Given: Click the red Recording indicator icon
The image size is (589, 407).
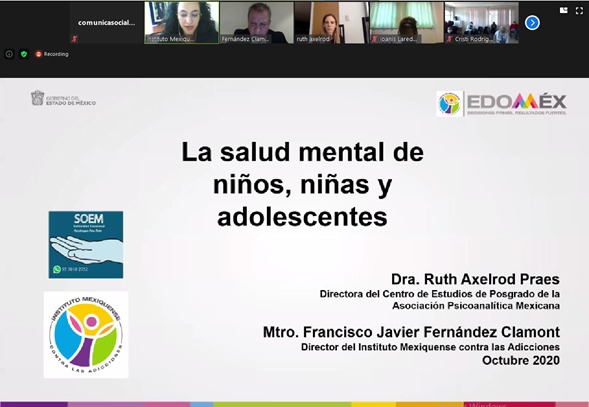Looking at the screenshot, I should click(x=38, y=54).
